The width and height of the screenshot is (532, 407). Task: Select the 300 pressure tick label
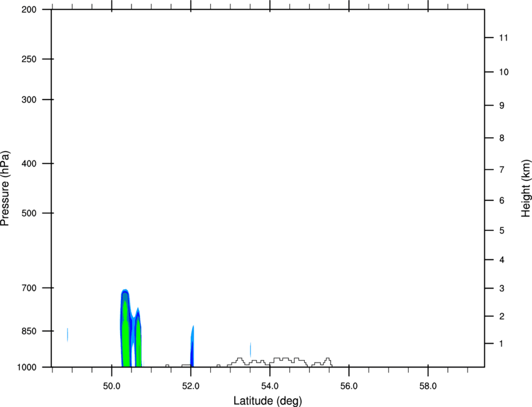29,100
